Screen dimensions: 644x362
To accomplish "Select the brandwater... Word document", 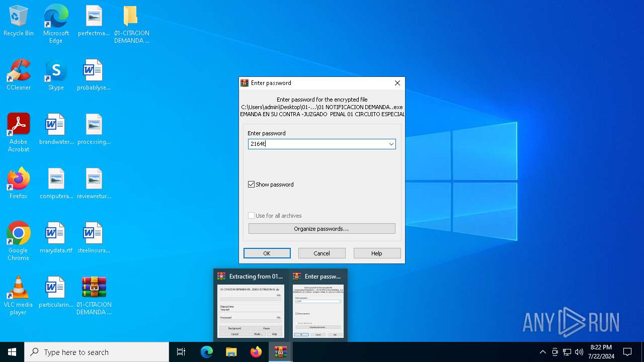I will tap(56, 129).
